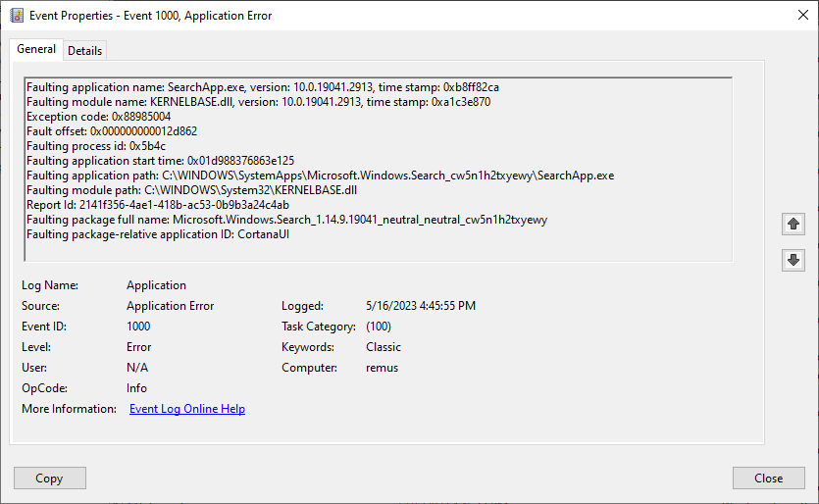Switch to the Details tab

click(x=84, y=51)
